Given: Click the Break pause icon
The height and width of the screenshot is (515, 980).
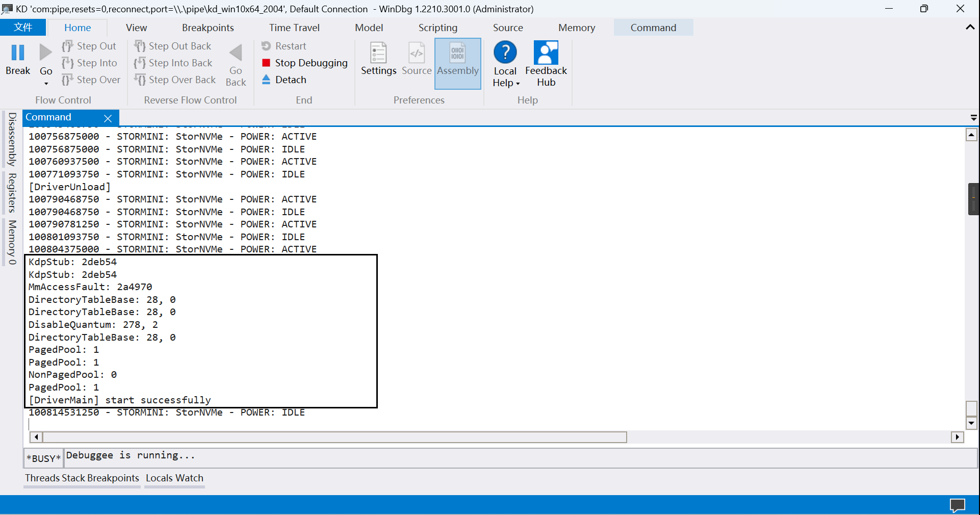Looking at the screenshot, I should pyautogui.click(x=18, y=53).
